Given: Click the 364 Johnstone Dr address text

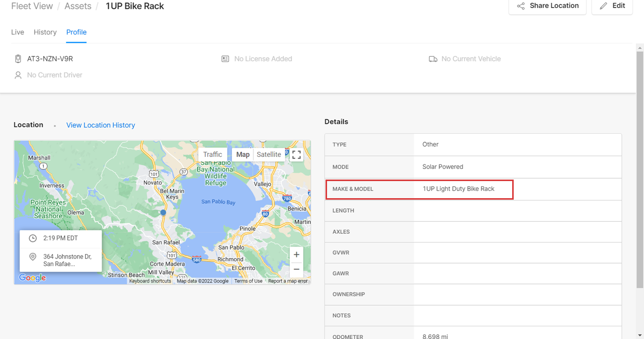Looking at the screenshot, I should (x=67, y=260).
